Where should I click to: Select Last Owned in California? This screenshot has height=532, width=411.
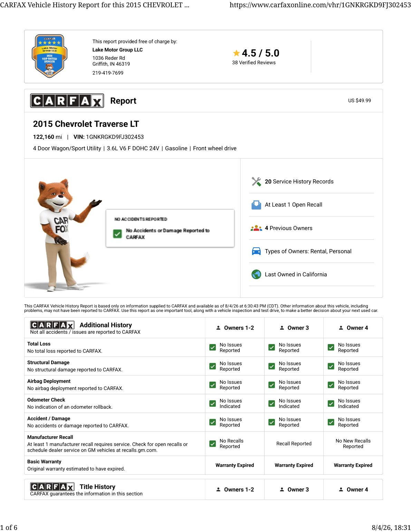pyautogui.click(x=296, y=274)
